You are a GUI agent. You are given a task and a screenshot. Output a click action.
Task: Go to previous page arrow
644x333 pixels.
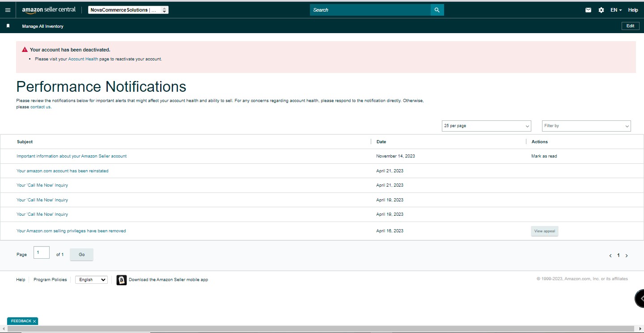click(x=610, y=256)
